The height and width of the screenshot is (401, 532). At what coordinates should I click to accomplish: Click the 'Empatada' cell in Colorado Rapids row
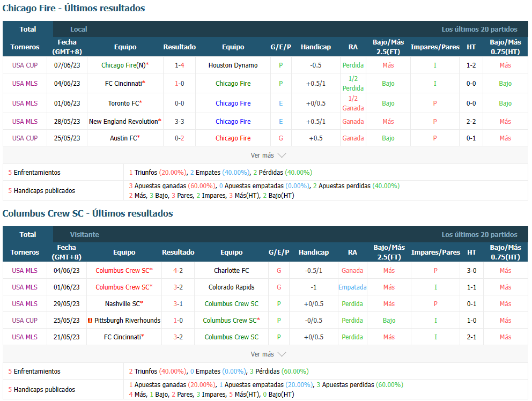click(352, 287)
